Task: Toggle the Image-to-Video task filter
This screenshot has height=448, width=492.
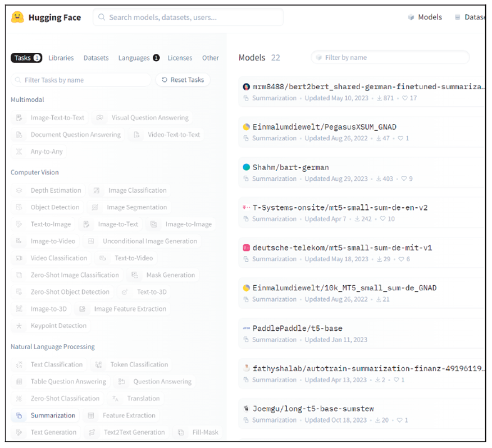Action: [45, 241]
